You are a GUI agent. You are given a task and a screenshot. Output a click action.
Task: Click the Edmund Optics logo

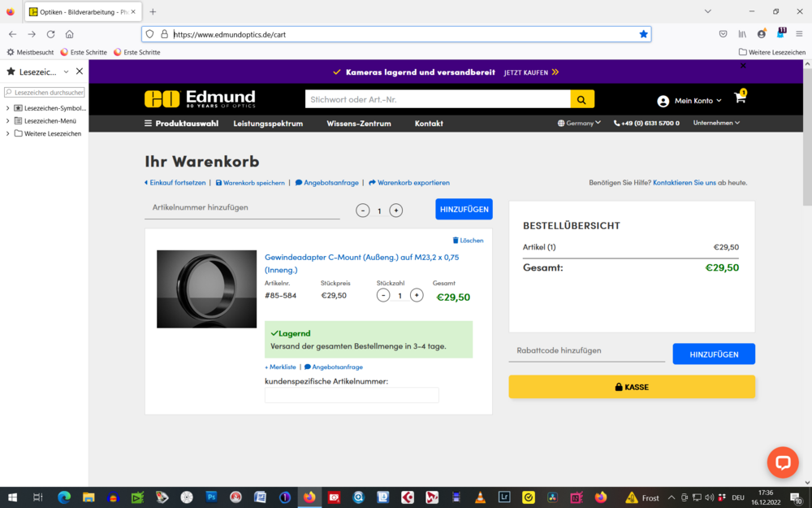[x=200, y=99]
